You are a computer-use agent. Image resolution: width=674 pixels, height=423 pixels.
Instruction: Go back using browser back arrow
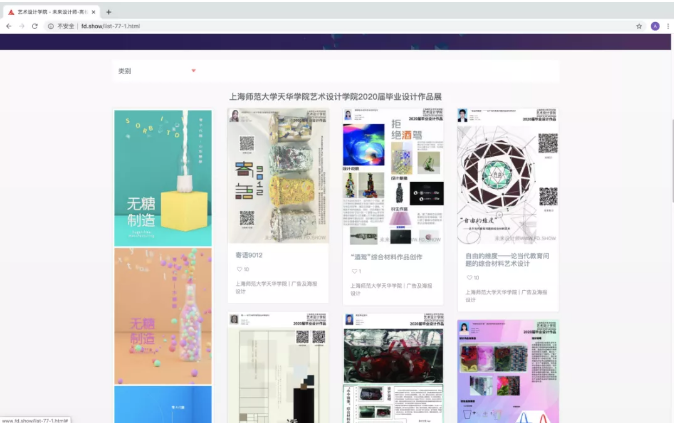9,26
